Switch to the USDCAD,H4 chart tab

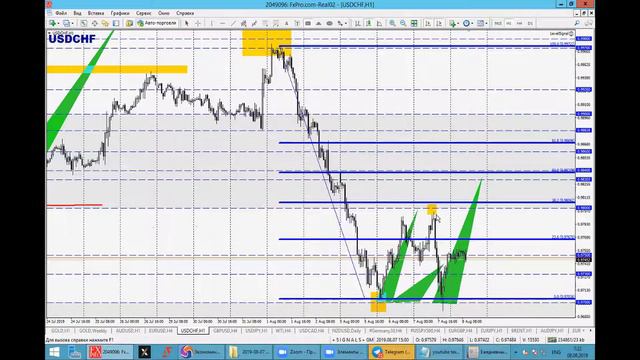click(x=311, y=331)
